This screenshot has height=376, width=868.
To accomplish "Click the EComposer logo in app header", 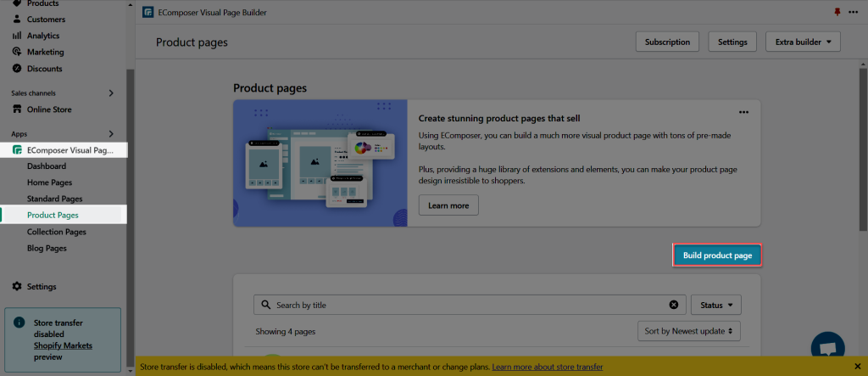I will [147, 12].
